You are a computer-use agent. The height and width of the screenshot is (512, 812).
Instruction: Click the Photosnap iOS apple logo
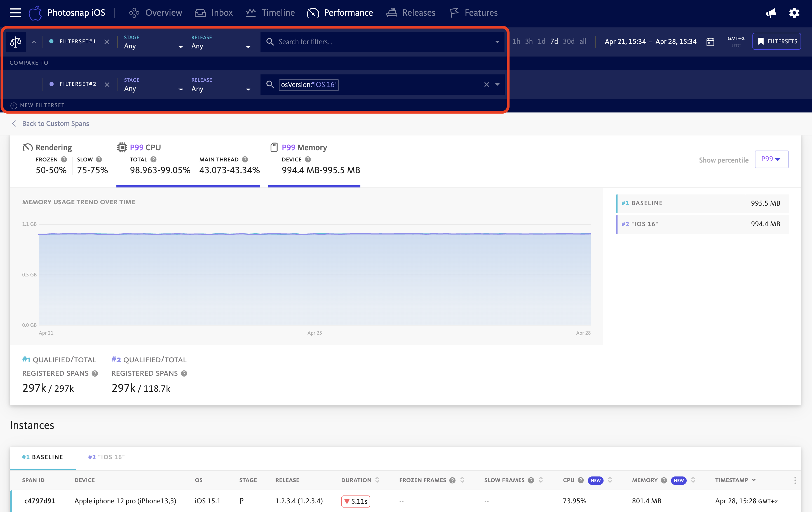coord(35,13)
